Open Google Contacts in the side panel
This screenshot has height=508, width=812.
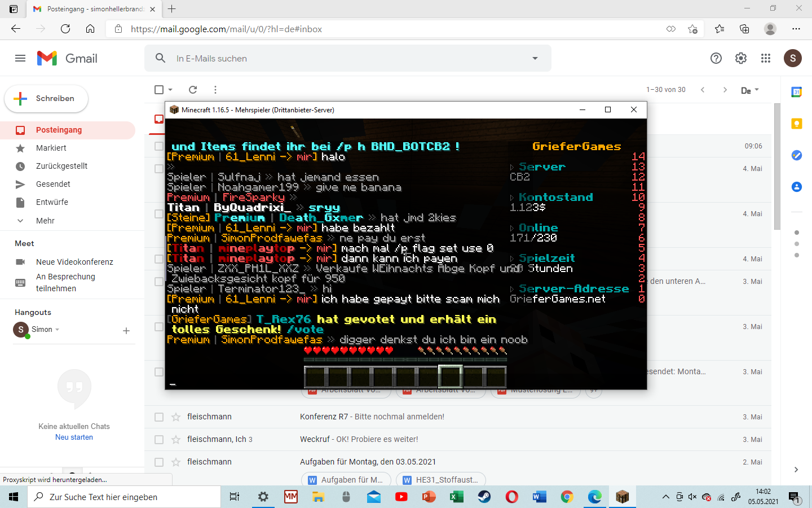(x=797, y=187)
